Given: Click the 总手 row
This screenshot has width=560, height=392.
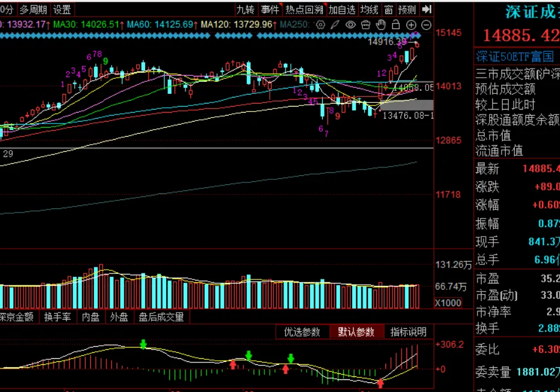Looking at the screenshot, I should (517, 260).
